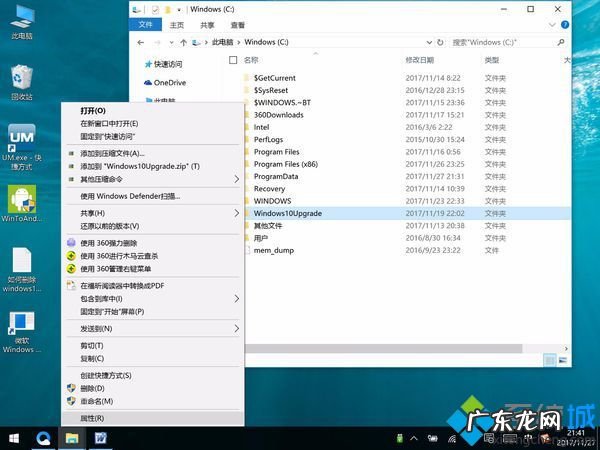Click the 360 木马云查杀 icon in the context menu
The image size is (600, 450).
(71, 256)
